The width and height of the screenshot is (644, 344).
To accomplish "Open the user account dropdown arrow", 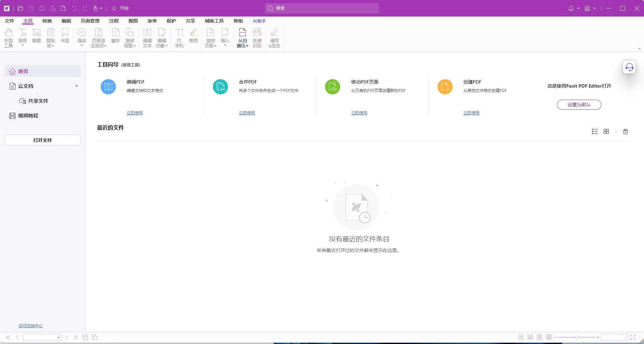I will tap(594, 8).
